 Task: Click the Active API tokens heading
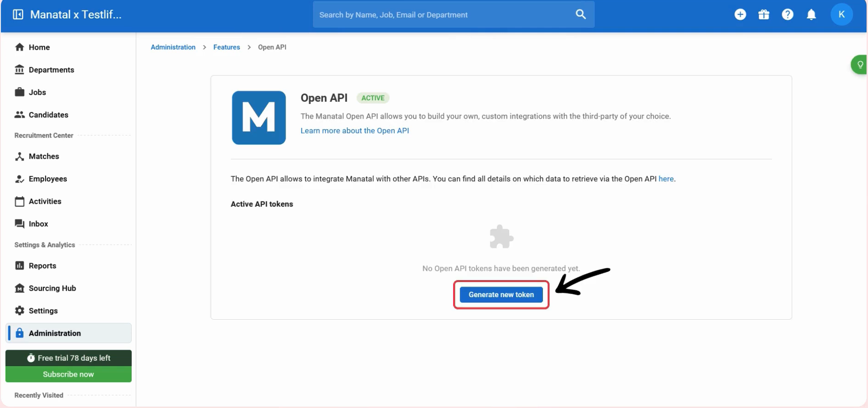tap(262, 204)
